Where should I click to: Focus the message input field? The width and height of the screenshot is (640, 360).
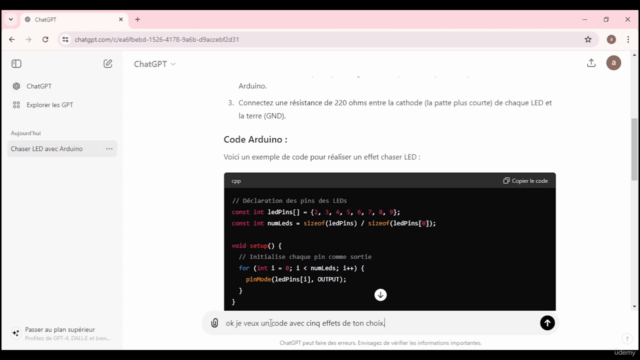point(380,323)
